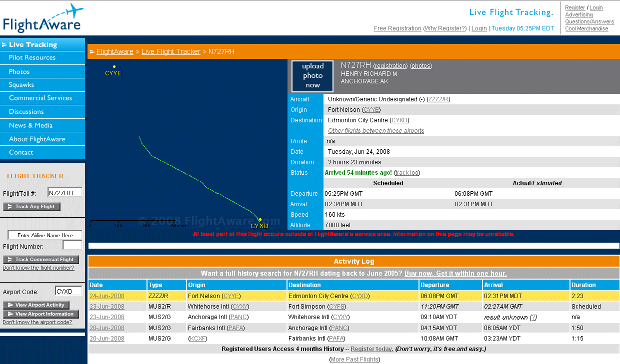Image resolution: width=620 pixels, height=364 pixels.
Task: Click the FlightAware logo
Action: [42, 18]
